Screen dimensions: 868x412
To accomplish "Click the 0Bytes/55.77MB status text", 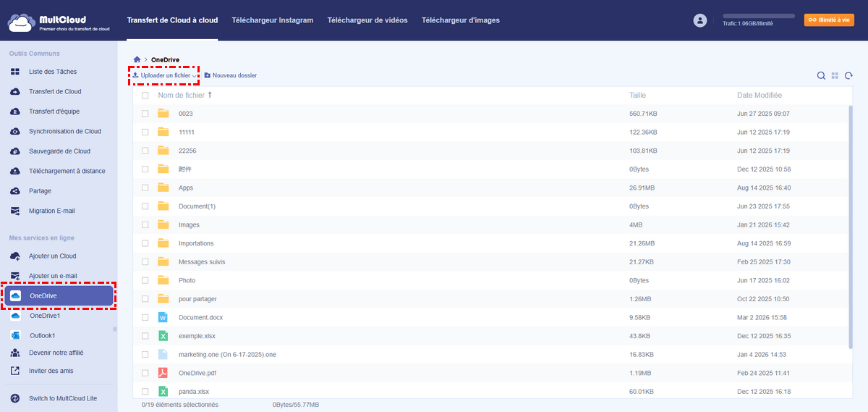I will 296,405.
